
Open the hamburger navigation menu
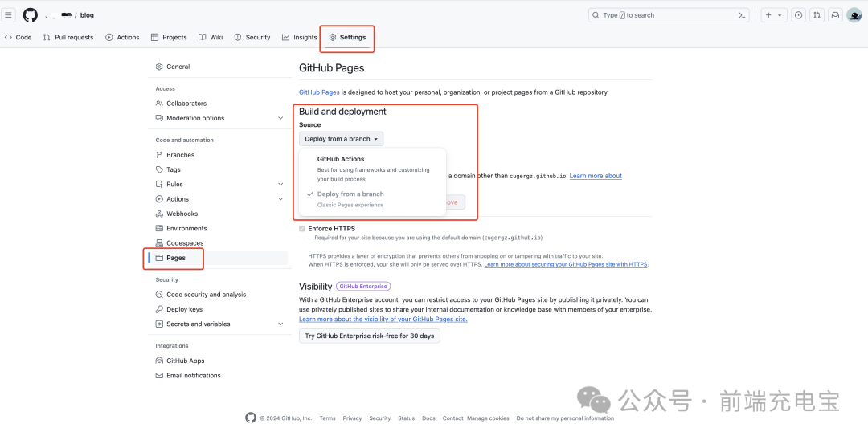[x=8, y=15]
